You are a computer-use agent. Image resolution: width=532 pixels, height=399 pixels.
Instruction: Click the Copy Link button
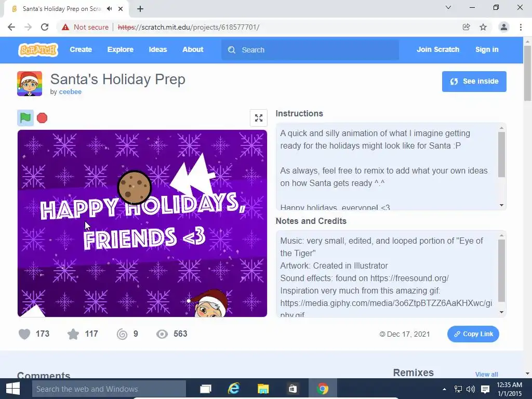473,334
